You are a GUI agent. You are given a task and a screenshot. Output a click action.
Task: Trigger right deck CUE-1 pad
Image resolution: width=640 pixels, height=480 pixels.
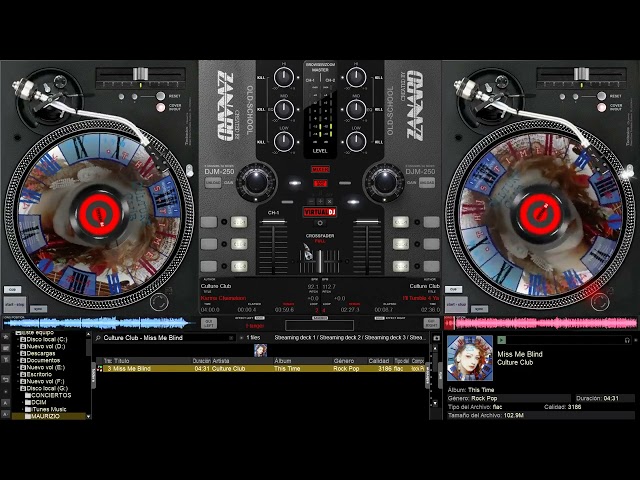click(401, 222)
